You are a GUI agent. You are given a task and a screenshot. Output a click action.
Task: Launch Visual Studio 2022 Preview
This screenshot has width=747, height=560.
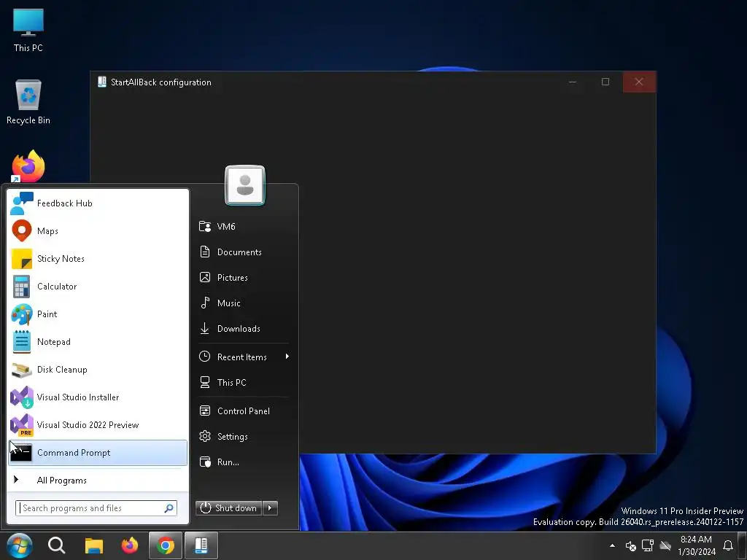[98, 425]
